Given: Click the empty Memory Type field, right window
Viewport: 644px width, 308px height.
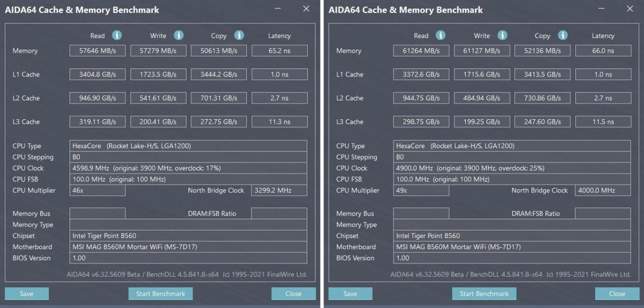Looking at the screenshot, I should pyautogui.click(x=512, y=224).
